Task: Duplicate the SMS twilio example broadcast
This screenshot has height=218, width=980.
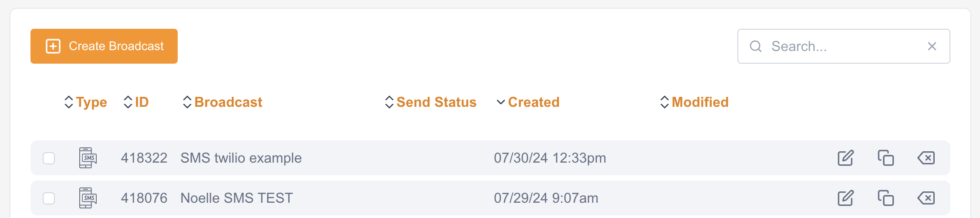Action: tap(885, 158)
